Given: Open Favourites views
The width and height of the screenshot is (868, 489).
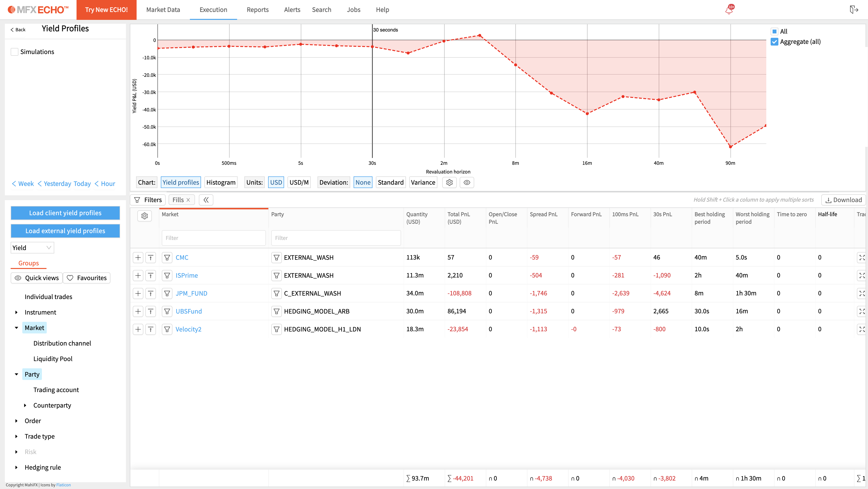Looking at the screenshot, I should (87, 278).
